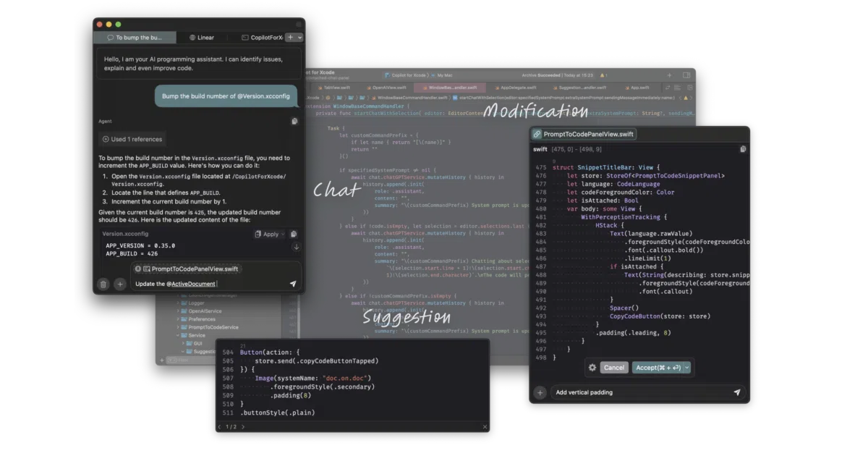Focus the 'Update the @ActiveDocument' input
This screenshot has width=868, height=456.
pyautogui.click(x=210, y=284)
